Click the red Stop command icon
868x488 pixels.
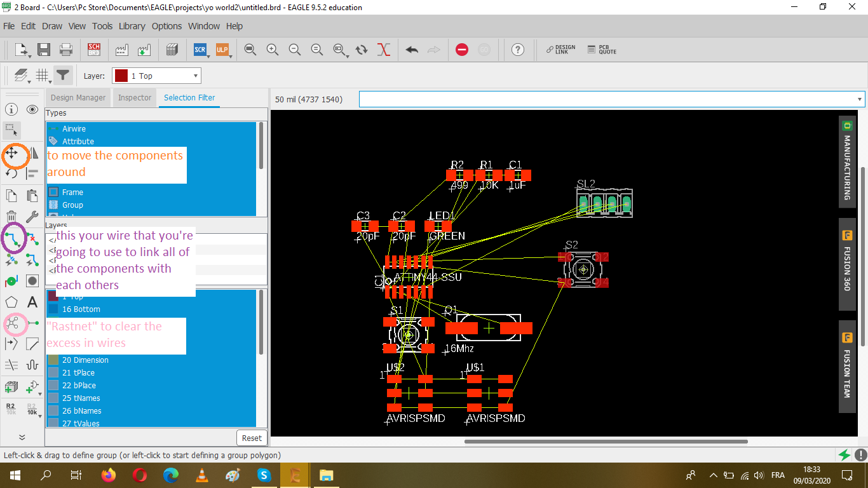click(462, 50)
